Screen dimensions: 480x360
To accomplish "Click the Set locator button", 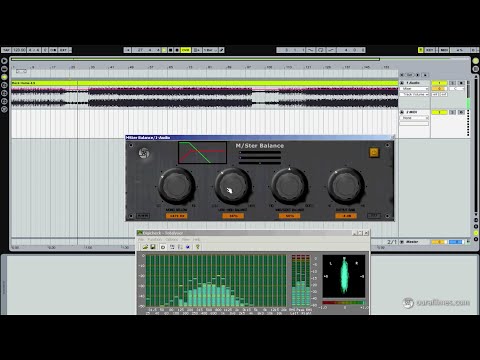I will point(410,75).
